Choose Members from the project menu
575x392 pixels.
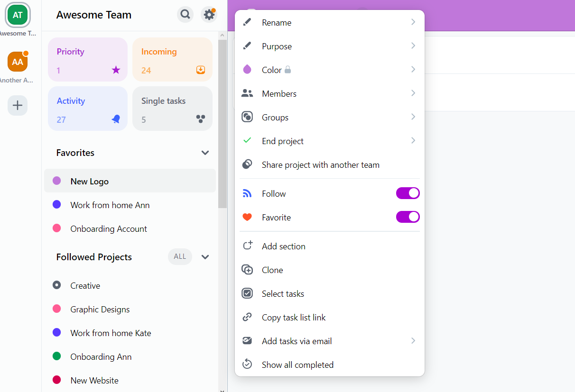click(330, 93)
